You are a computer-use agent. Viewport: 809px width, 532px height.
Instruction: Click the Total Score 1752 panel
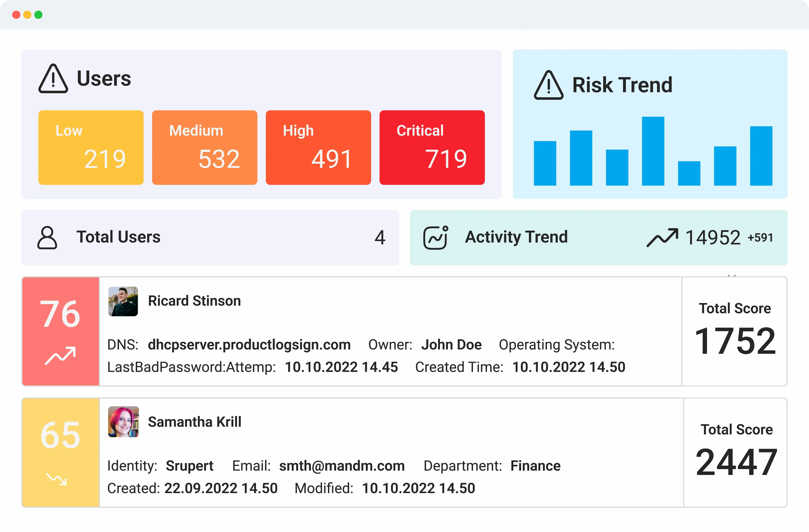point(734,331)
